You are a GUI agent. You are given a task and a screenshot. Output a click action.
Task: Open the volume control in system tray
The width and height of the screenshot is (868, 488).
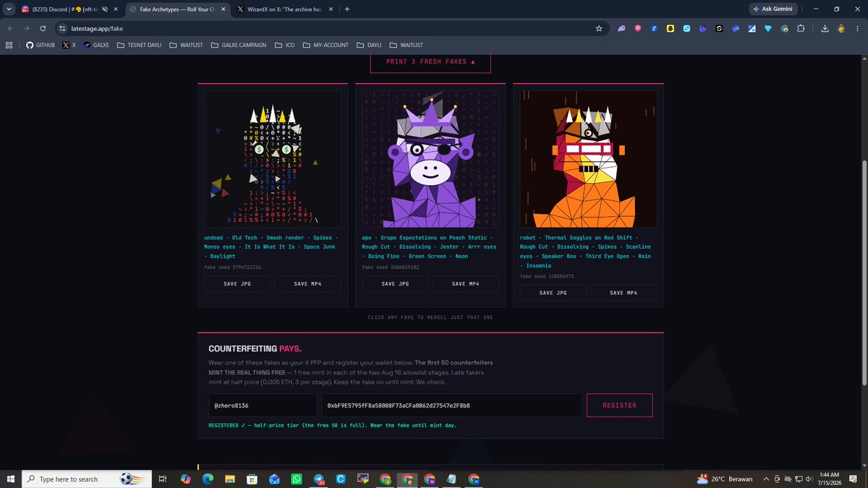(809, 479)
